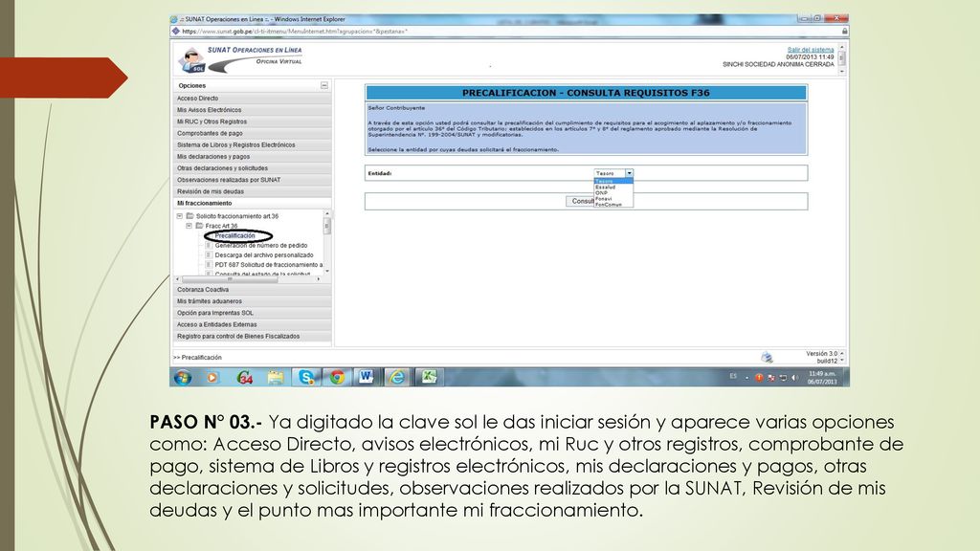This screenshot has height=551, width=980.
Task: Click the Salir del sistema link
Action: pyautogui.click(x=811, y=50)
